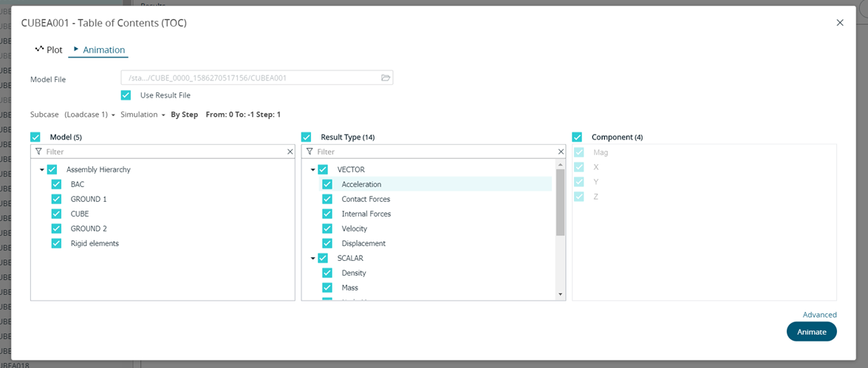868x368 pixels.
Task: Click the Result Type list scrollbar
Action: point(561,202)
